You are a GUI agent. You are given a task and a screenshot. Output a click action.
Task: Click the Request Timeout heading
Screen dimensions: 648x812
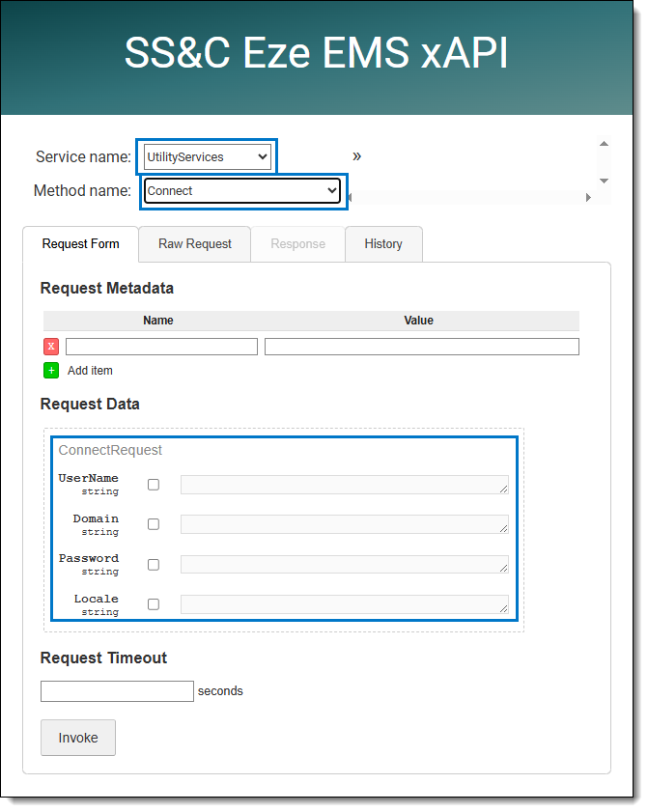[x=103, y=658]
